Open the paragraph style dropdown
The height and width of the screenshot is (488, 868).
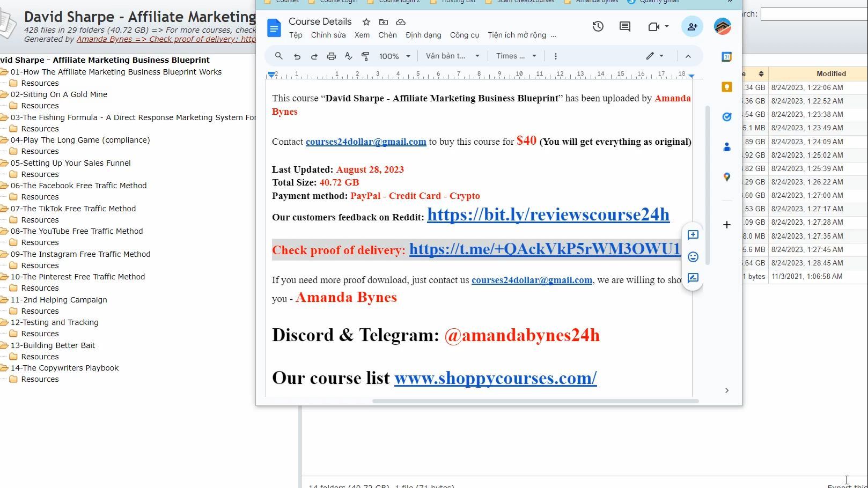[453, 56]
